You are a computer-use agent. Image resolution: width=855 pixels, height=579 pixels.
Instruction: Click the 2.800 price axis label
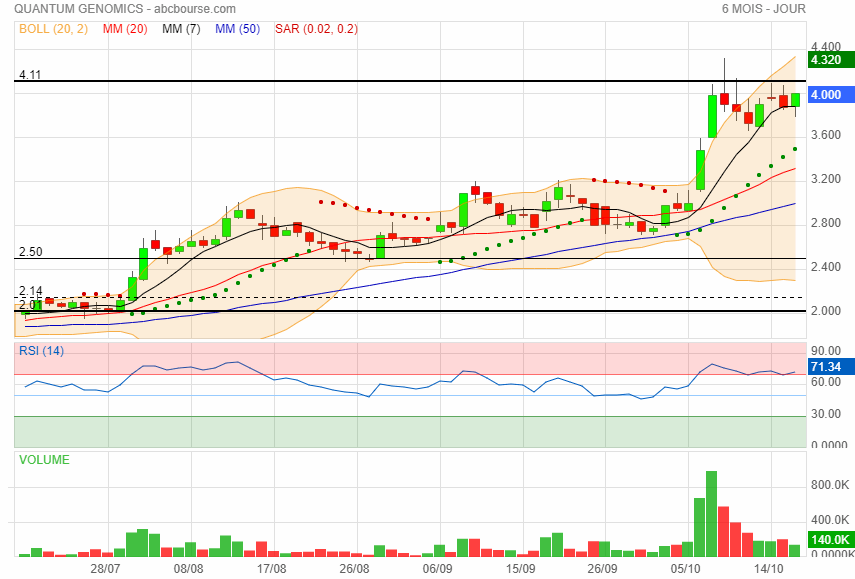coord(826,222)
